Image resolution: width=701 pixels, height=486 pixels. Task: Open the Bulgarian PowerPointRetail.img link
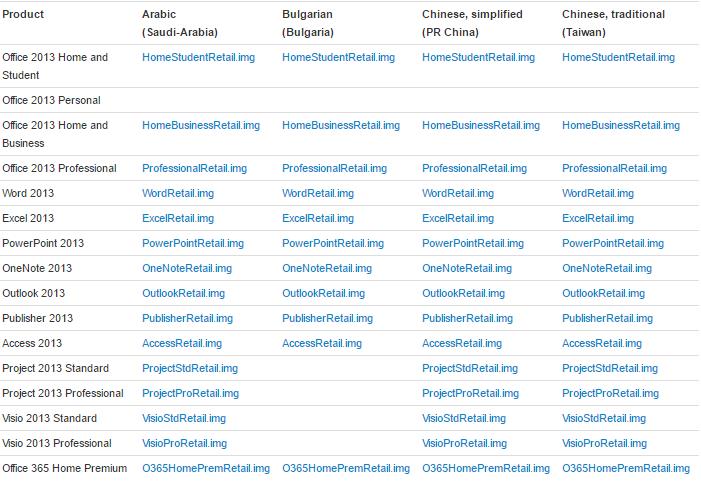coord(333,244)
